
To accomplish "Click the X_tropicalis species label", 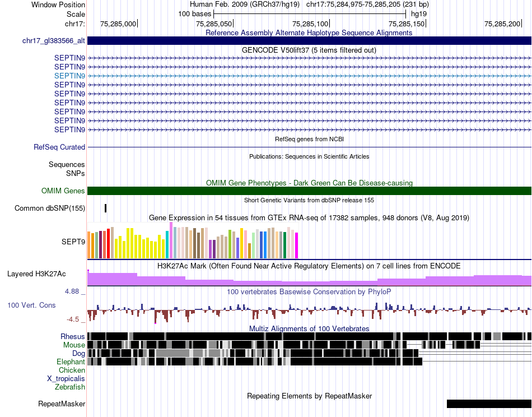I will (x=66, y=379).
